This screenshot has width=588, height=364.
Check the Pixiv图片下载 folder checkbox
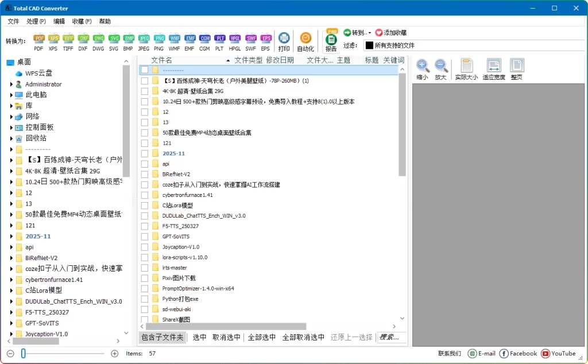(145, 278)
